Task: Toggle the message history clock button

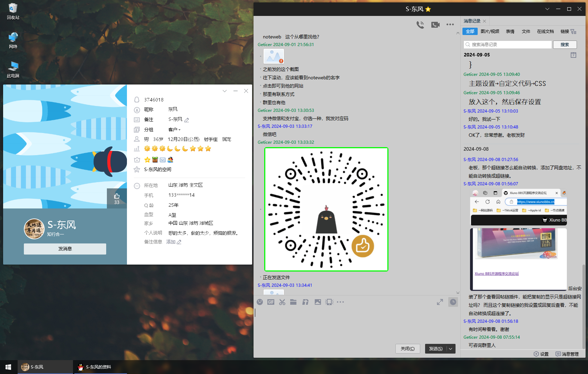Action: click(x=453, y=302)
